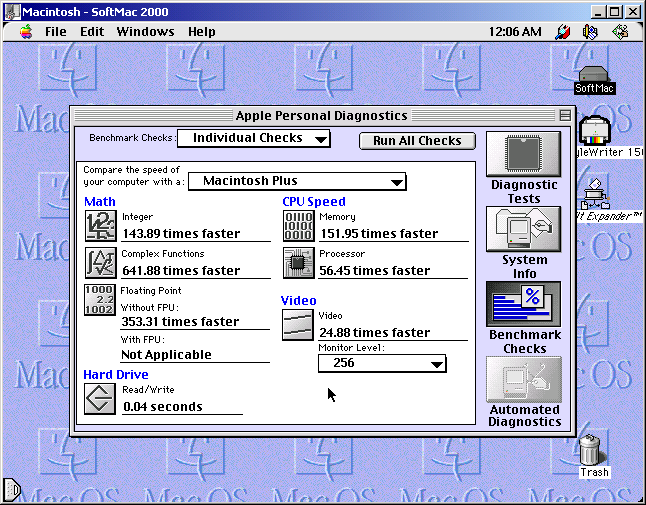Image resolution: width=646 pixels, height=505 pixels.
Task: Open the Apple menu
Action: (x=26, y=32)
